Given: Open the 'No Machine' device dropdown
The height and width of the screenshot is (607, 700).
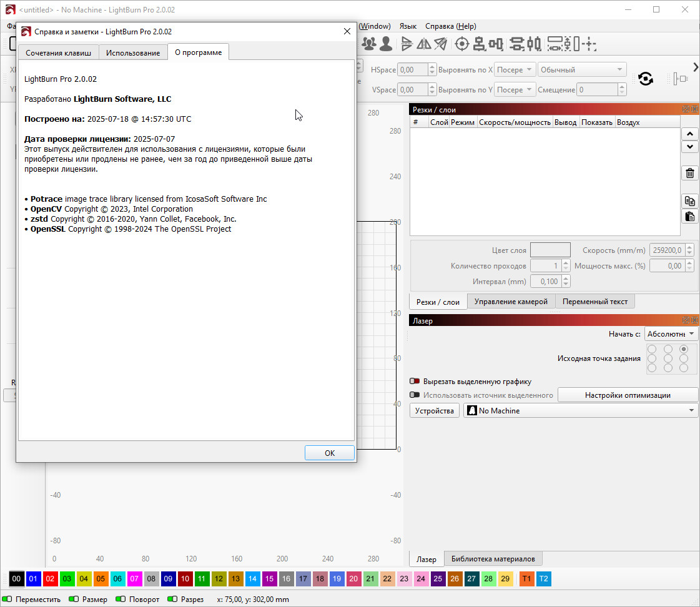Looking at the screenshot, I should (x=580, y=411).
